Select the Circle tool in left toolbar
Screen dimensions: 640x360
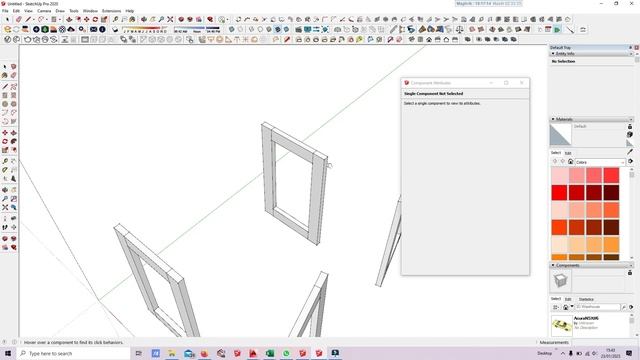pos(4,104)
